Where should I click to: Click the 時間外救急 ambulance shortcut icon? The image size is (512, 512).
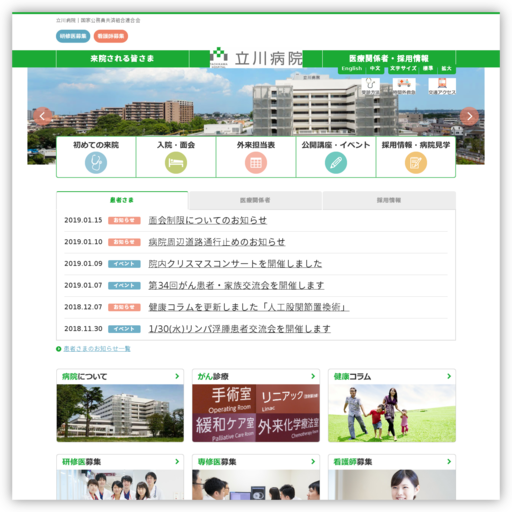coord(404,86)
